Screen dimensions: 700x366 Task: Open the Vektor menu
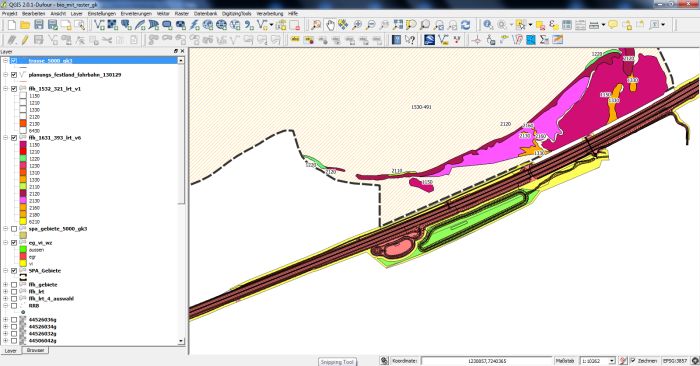163,14
